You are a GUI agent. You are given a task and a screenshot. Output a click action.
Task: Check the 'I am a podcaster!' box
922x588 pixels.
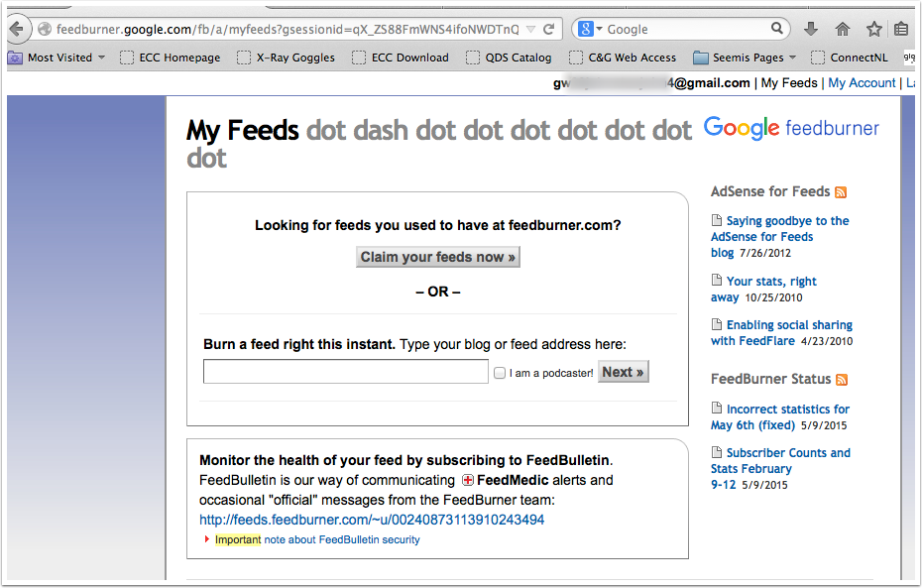tap(500, 373)
